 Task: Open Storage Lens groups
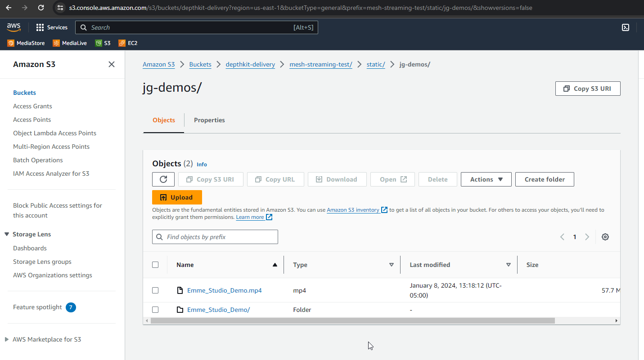click(42, 262)
